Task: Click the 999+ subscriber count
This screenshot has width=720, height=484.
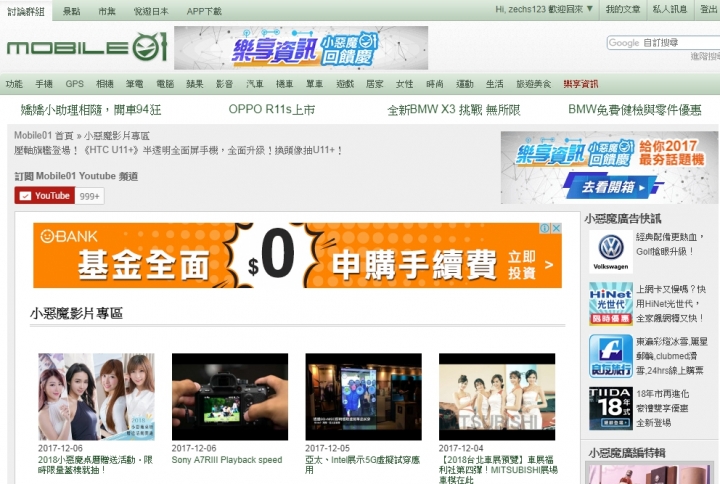Action: (x=90, y=196)
